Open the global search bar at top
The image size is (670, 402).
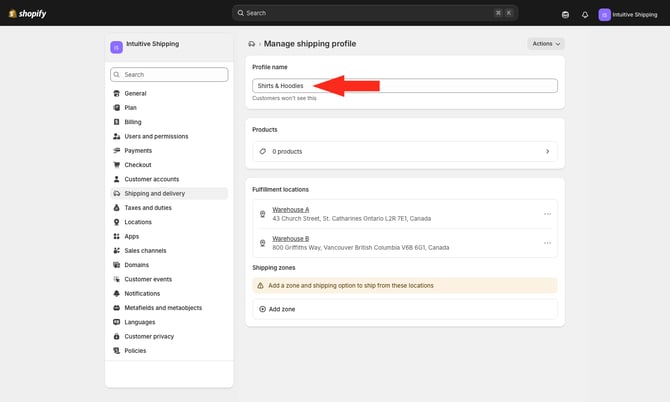(375, 13)
